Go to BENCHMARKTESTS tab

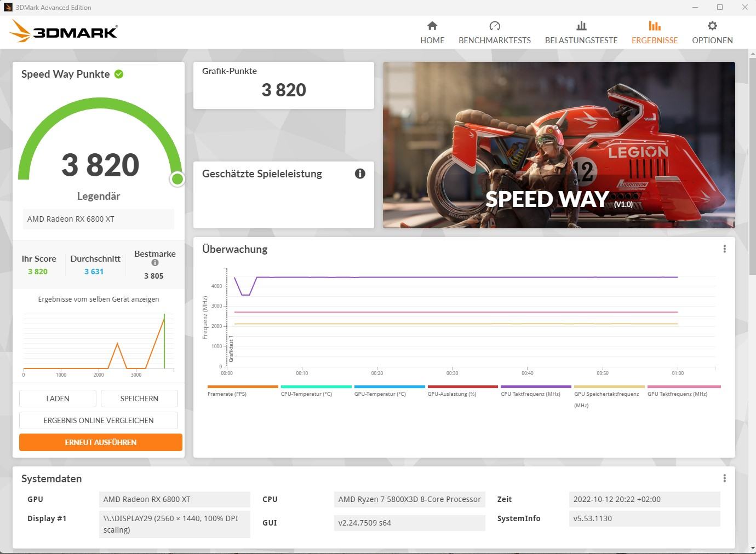pyautogui.click(x=495, y=33)
